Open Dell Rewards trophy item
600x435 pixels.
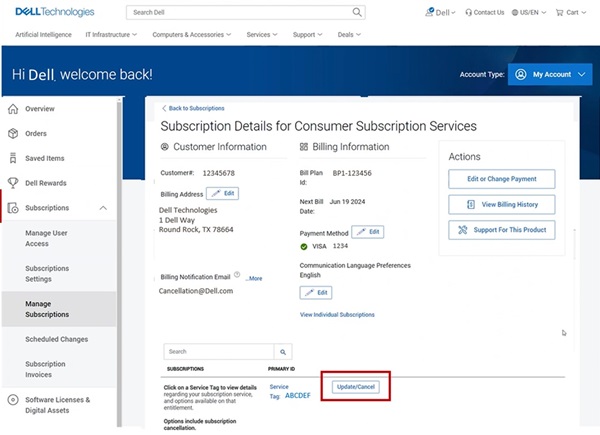tap(47, 182)
